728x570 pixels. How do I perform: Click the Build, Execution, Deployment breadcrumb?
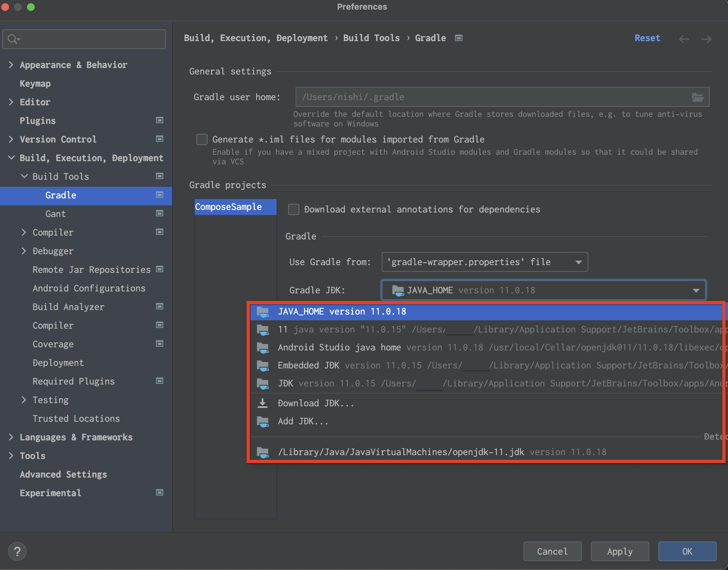tap(256, 38)
